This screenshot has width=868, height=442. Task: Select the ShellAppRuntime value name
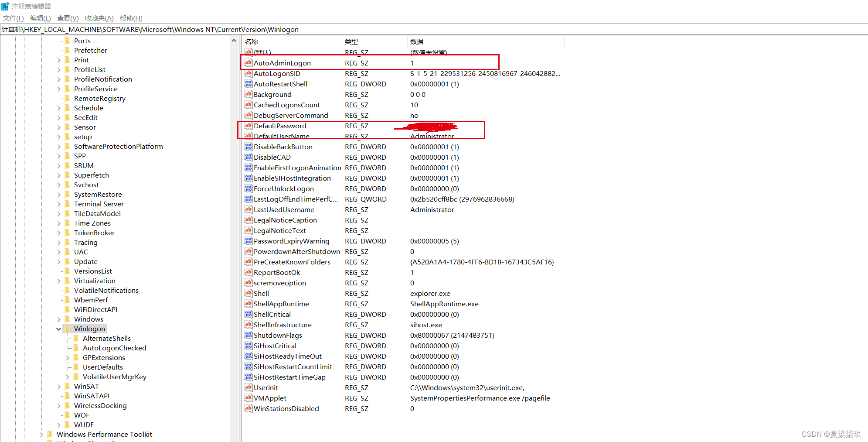[281, 304]
